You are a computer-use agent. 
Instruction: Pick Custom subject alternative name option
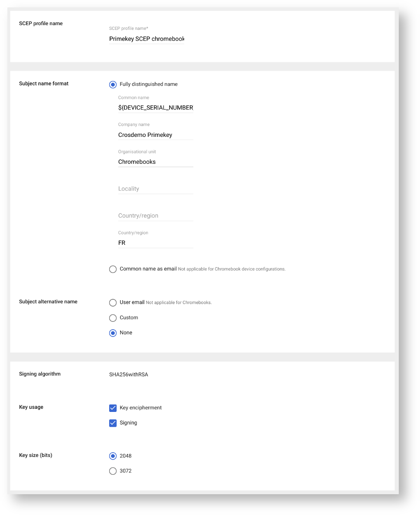click(x=113, y=318)
